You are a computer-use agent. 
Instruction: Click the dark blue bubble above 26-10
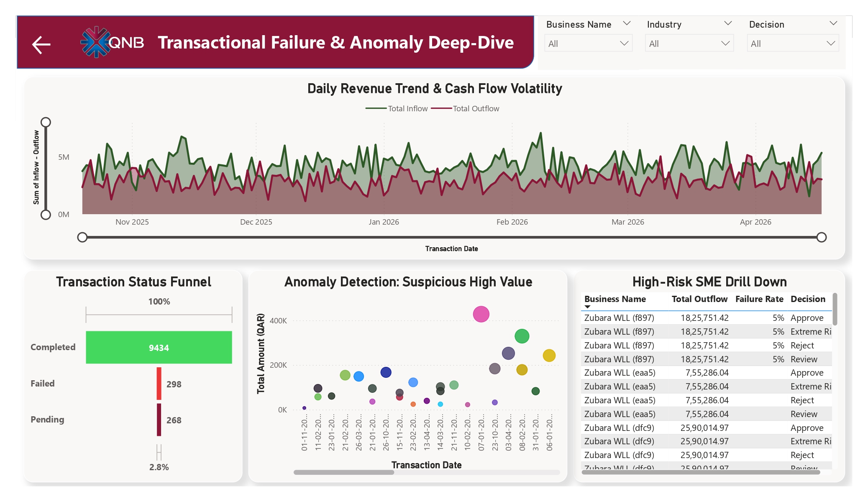386,372
